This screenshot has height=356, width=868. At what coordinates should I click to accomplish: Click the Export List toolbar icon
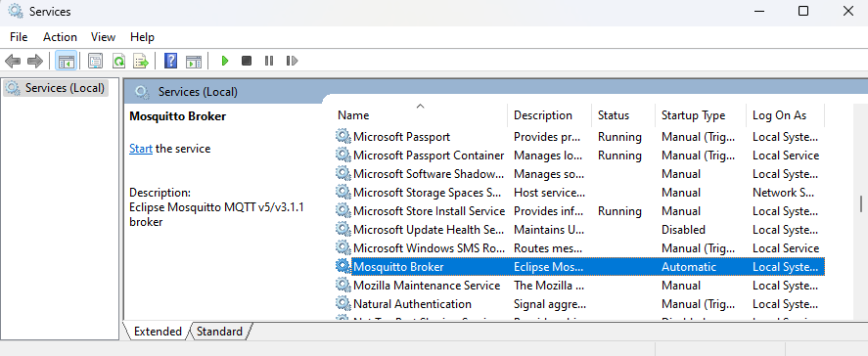141,61
